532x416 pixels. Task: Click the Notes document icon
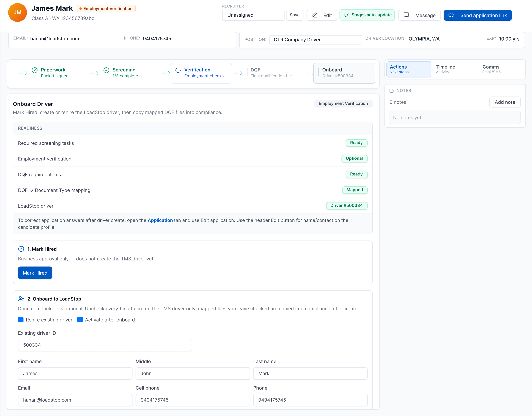pos(392,91)
